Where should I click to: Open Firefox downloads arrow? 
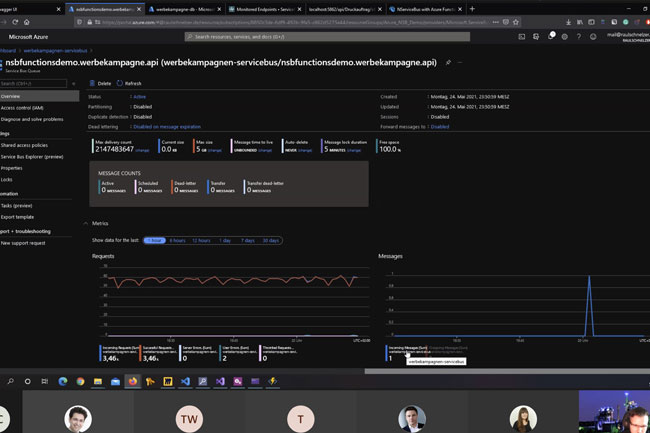point(568,22)
